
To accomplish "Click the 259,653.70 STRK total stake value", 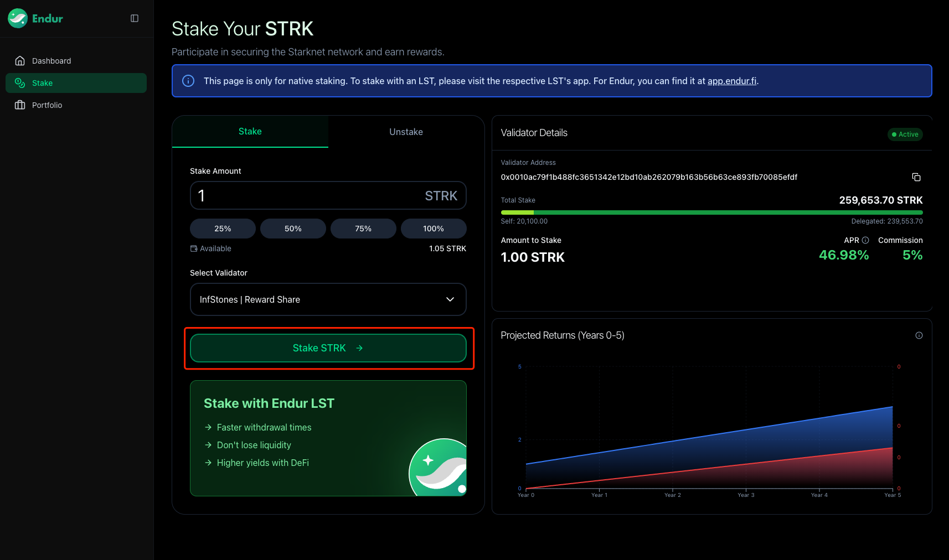I will (881, 200).
